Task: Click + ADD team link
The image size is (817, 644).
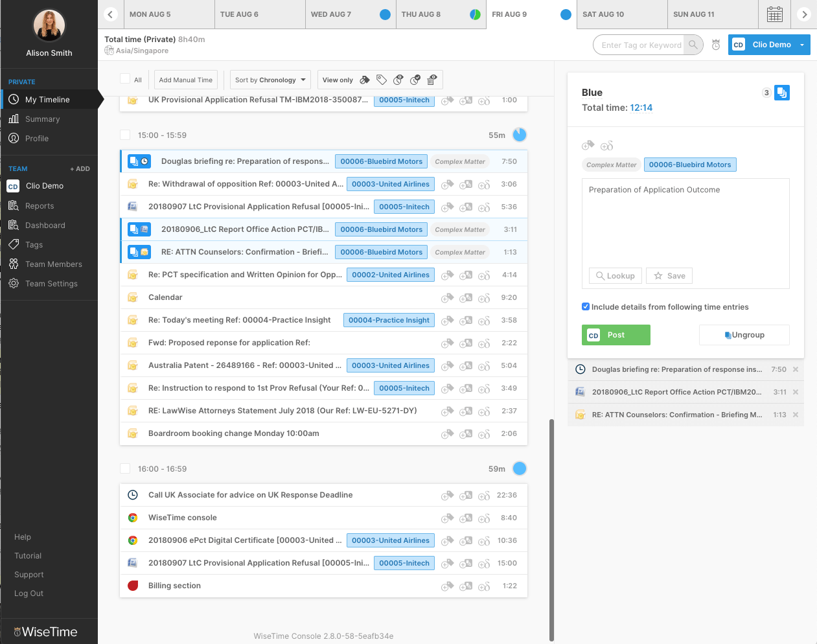Action: point(80,168)
